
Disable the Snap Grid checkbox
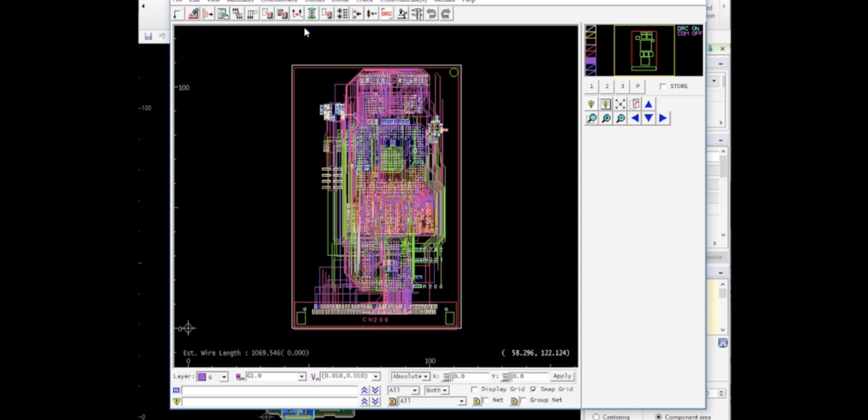[x=534, y=389]
